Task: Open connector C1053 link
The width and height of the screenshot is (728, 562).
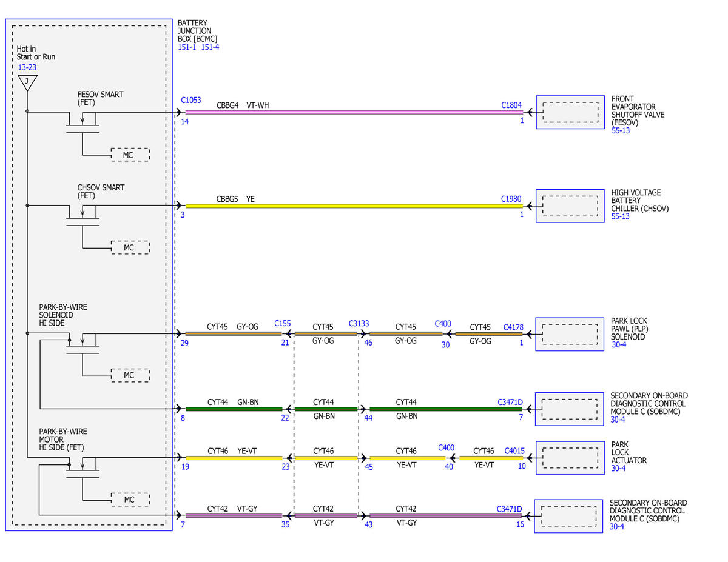Action: tap(191, 100)
